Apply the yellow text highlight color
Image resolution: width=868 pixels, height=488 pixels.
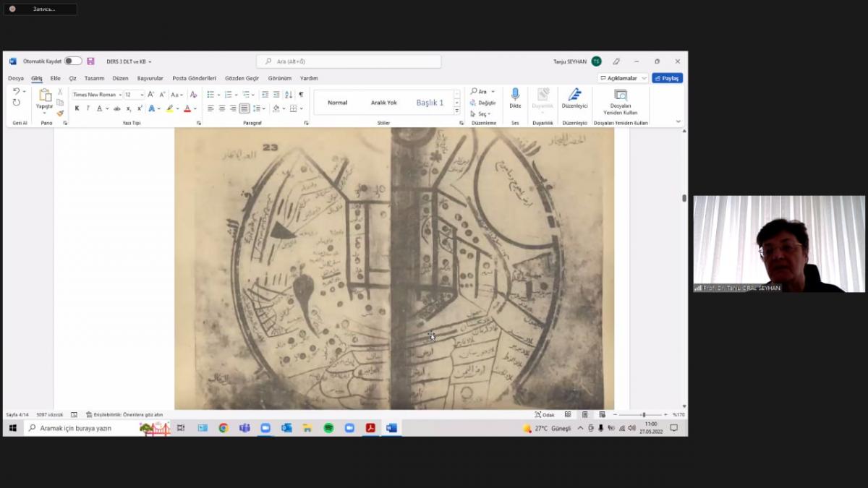(x=170, y=108)
